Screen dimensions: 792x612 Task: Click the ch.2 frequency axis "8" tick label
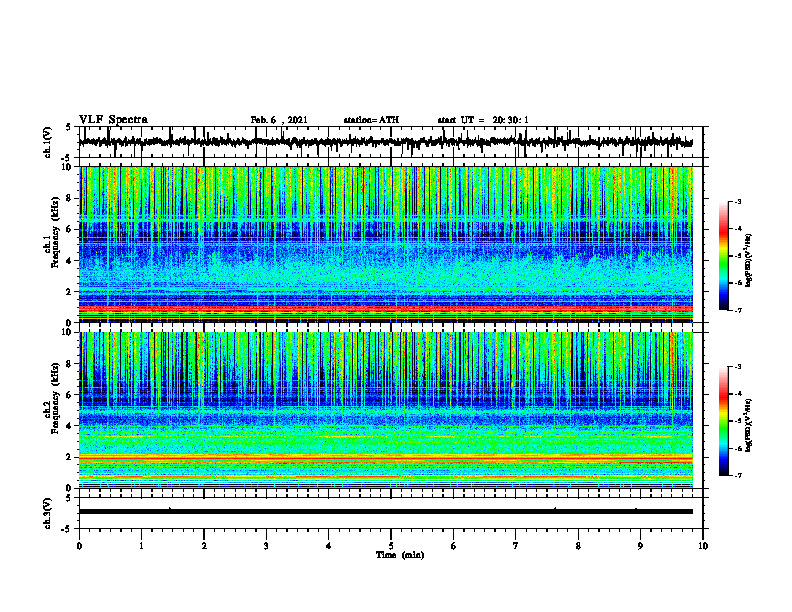point(70,364)
